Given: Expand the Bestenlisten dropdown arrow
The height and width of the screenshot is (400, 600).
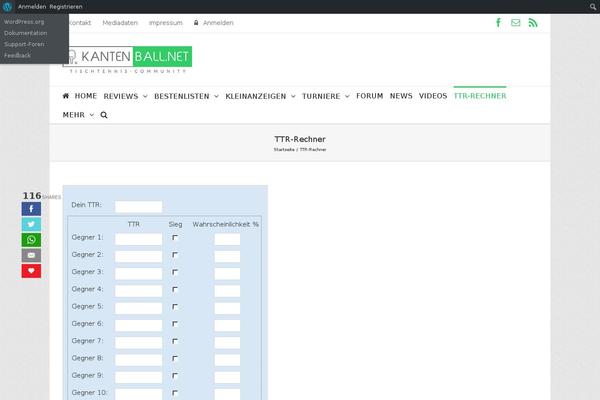Looking at the screenshot, I should click(216, 96).
